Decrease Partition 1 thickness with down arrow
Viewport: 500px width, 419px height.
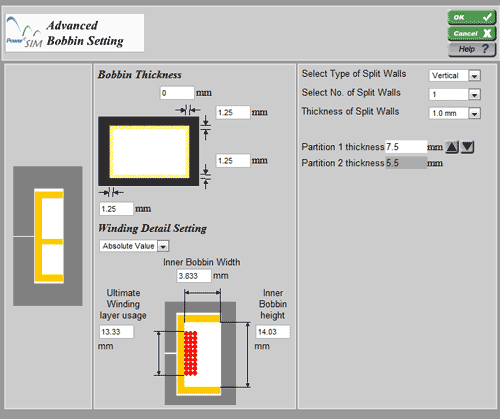[467, 147]
